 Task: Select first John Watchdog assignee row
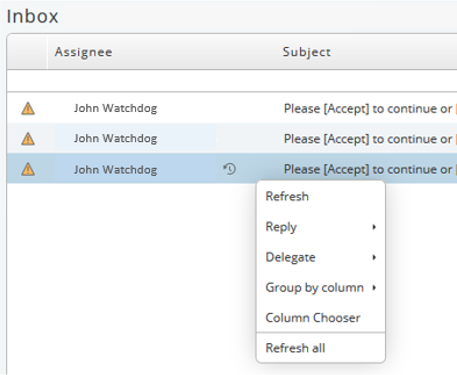coord(115,108)
